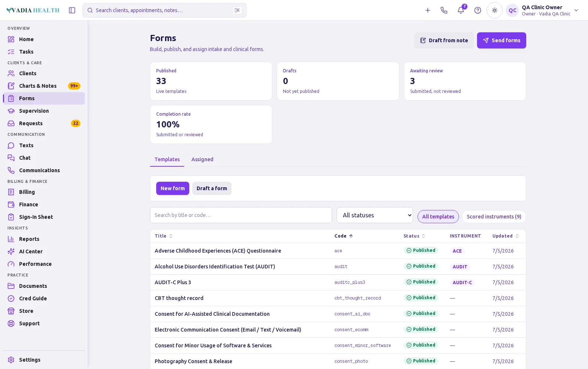Click the New form button
588x369 pixels.
point(173,188)
